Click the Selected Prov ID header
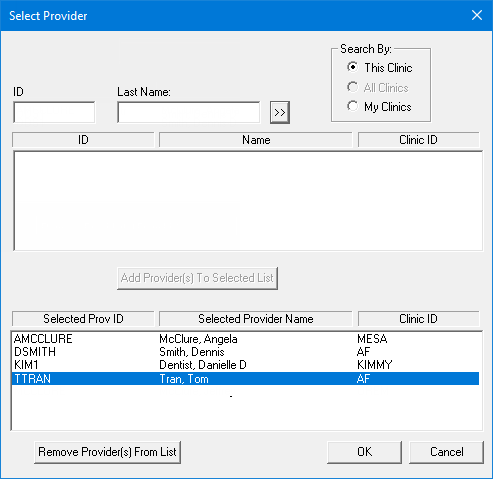Image resolution: width=493 pixels, height=479 pixels. [x=83, y=319]
